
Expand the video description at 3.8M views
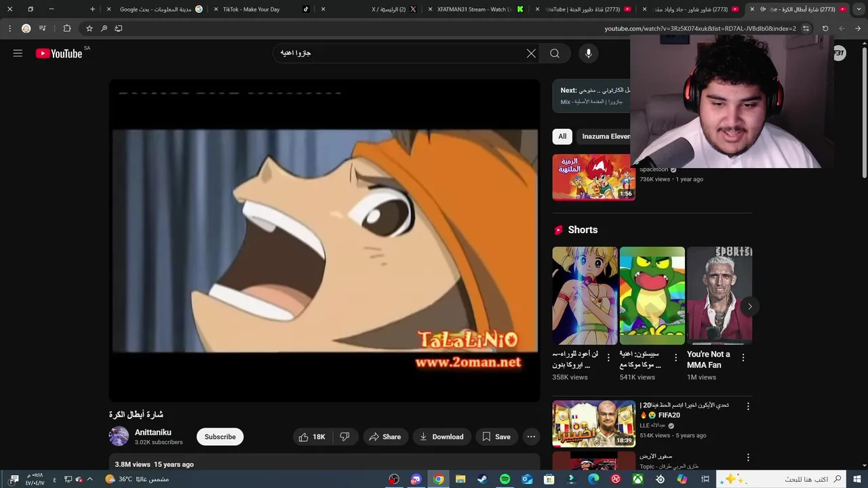pos(325,464)
